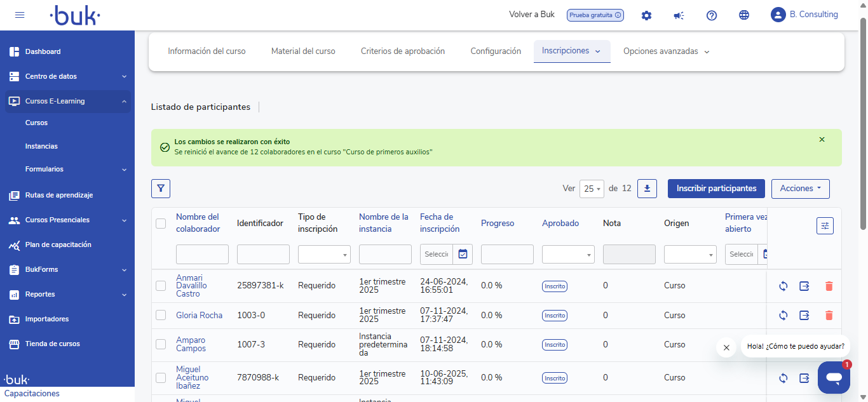Open the rows-per-page dropdown showing 25

(593, 189)
